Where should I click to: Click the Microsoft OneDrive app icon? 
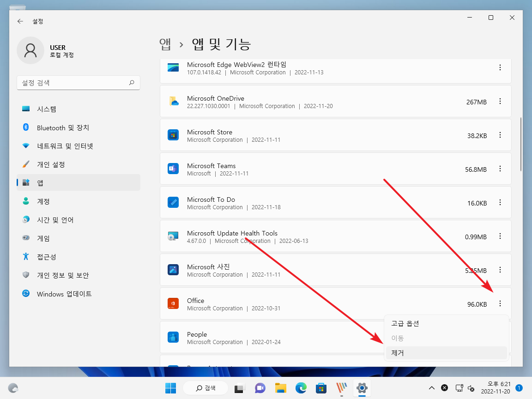[x=173, y=102]
